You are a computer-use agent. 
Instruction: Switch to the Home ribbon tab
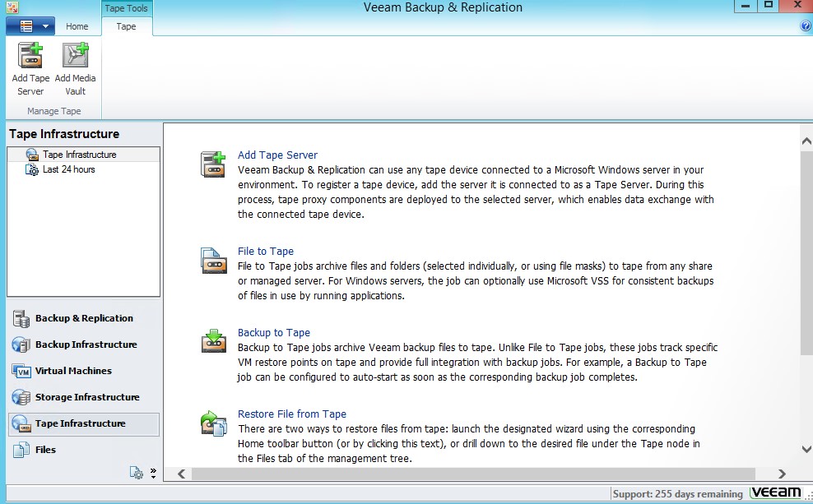tap(77, 26)
